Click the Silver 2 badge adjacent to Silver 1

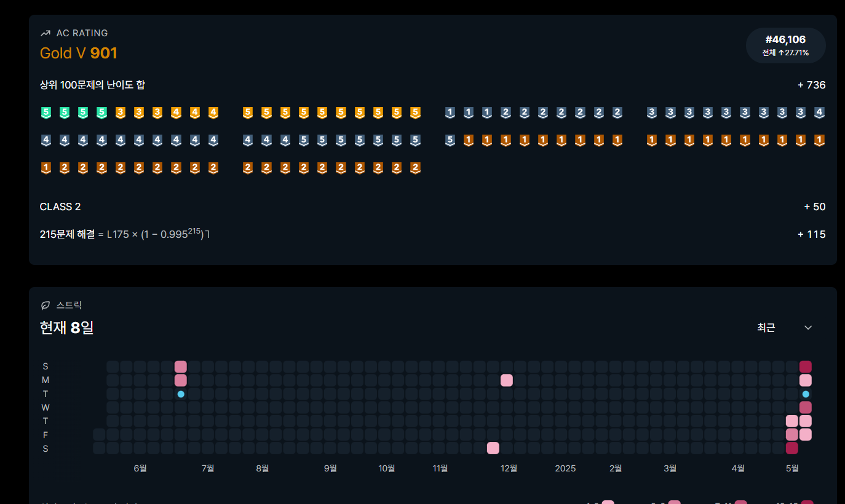[506, 112]
